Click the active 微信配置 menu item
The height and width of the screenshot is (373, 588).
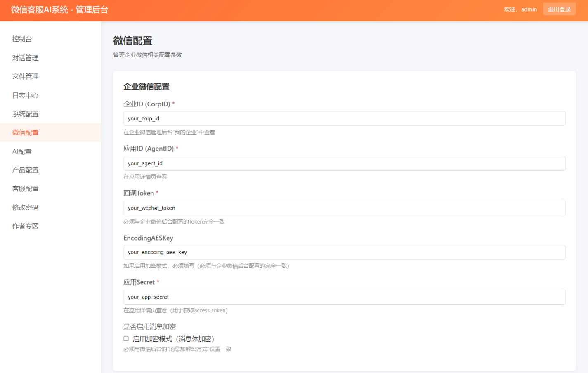coord(25,132)
